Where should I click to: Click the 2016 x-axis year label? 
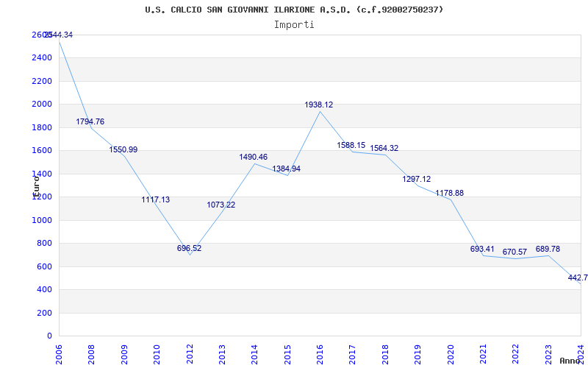point(320,354)
